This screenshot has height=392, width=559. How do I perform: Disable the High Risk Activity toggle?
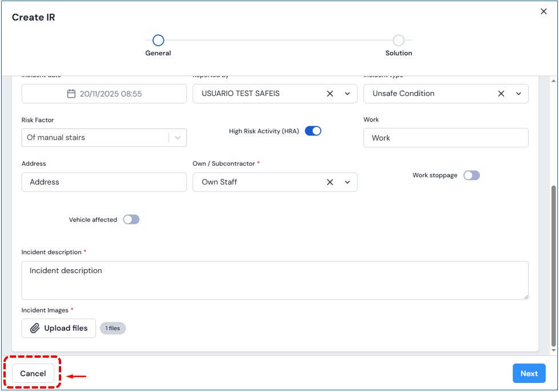313,131
